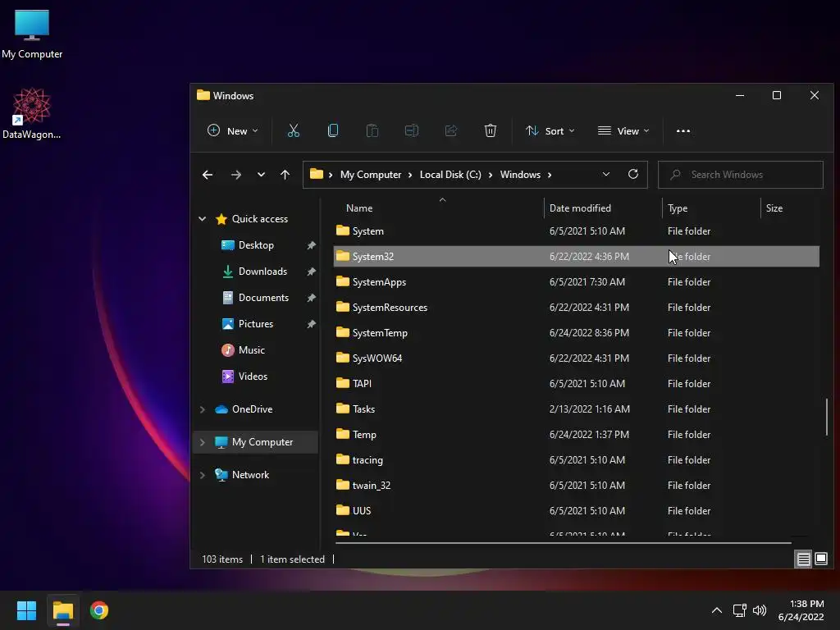Viewport: 840px width, 630px height.
Task: Click the Share icon in toolbar
Action: (451, 130)
